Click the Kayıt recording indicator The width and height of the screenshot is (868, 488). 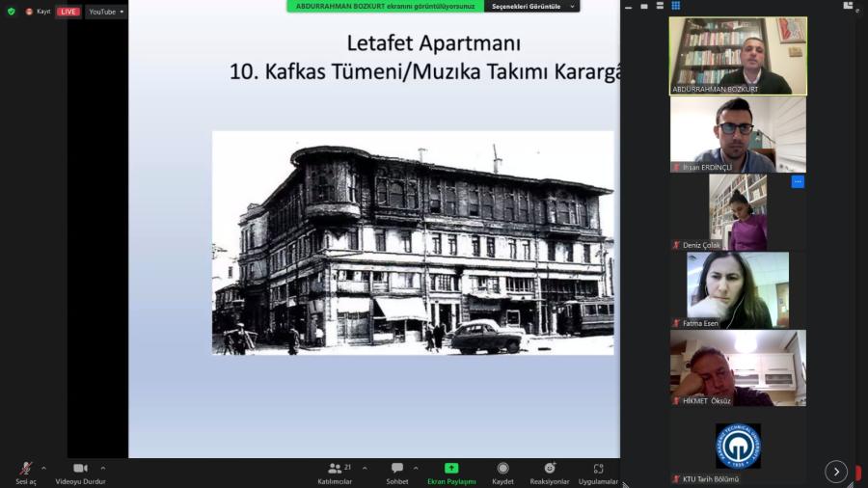tap(38, 12)
